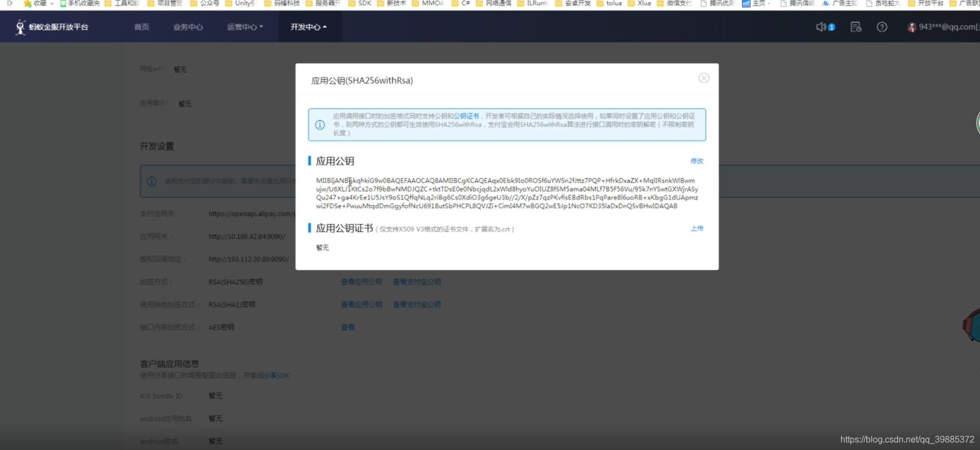Viewport: 980px width, 450px height.
Task: Click the 应用公钥(SHA256withRsa) dialog title
Action: coord(362,80)
